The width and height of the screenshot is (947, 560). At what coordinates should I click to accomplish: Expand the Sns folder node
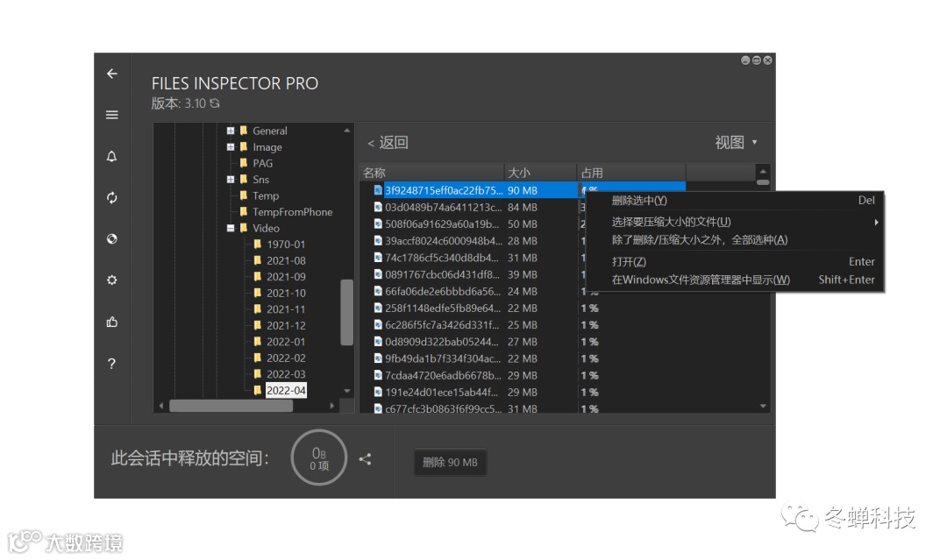click(x=230, y=180)
